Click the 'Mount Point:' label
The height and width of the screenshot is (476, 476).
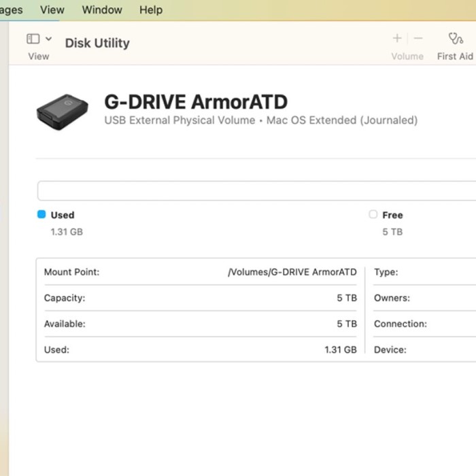[71, 272]
